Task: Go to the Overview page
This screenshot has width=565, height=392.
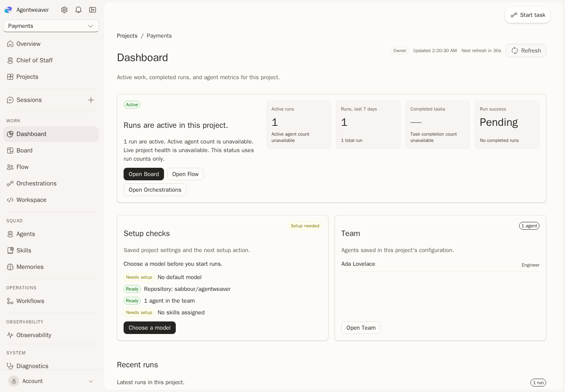Action: click(51, 44)
